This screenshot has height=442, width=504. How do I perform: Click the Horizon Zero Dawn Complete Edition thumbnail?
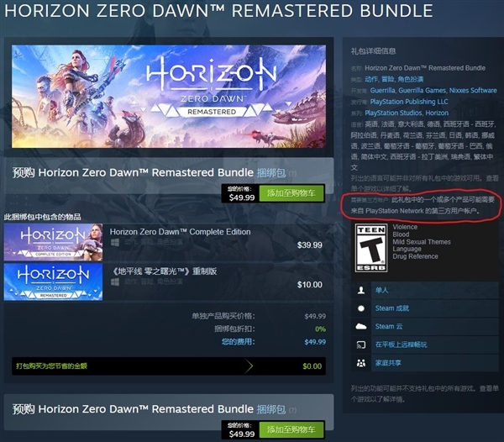(54, 242)
